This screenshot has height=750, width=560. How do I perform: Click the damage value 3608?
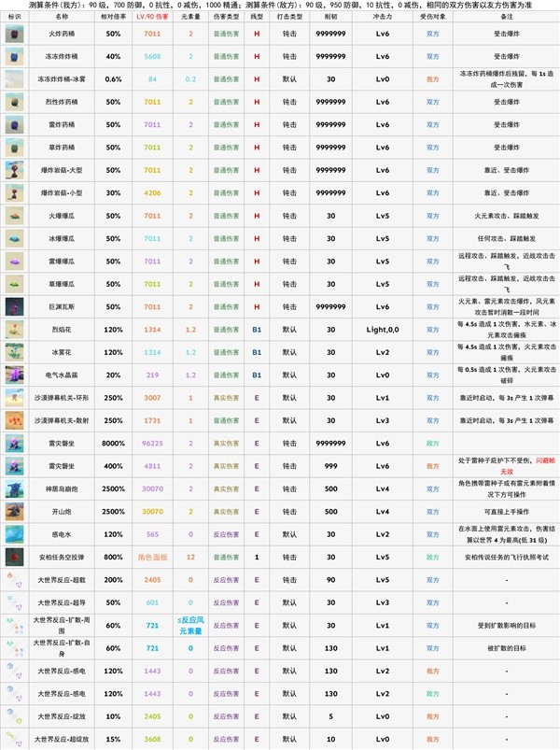pos(152,740)
